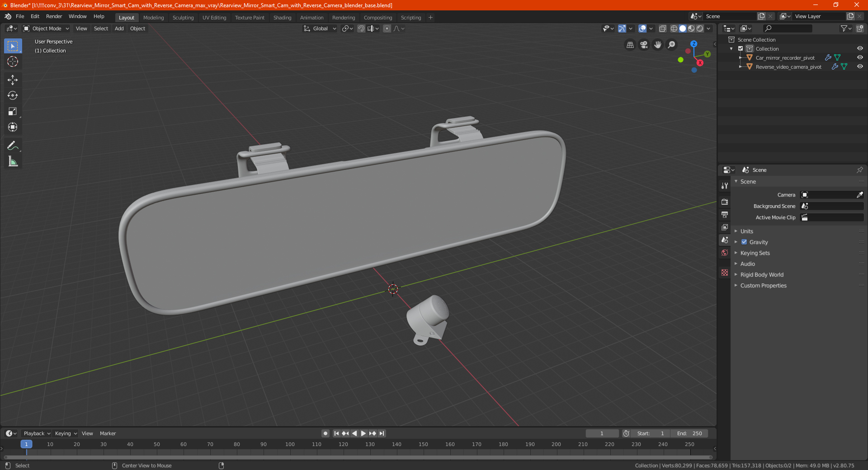Click frame 100 on the timeline ruler

coord(290,444)
